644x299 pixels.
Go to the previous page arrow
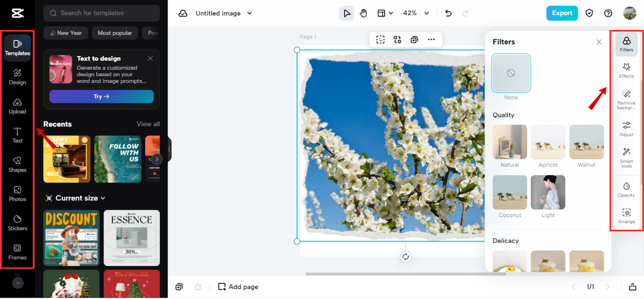tap(573, 287)
